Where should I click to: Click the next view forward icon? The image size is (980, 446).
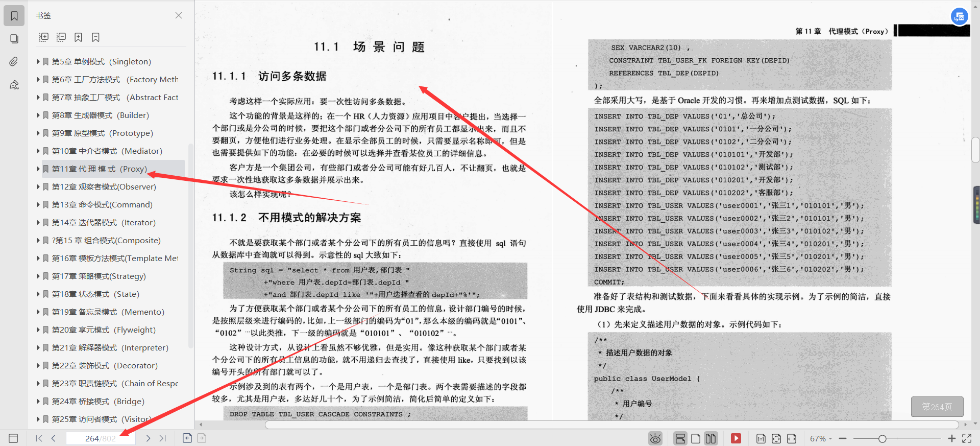point(202,438)
